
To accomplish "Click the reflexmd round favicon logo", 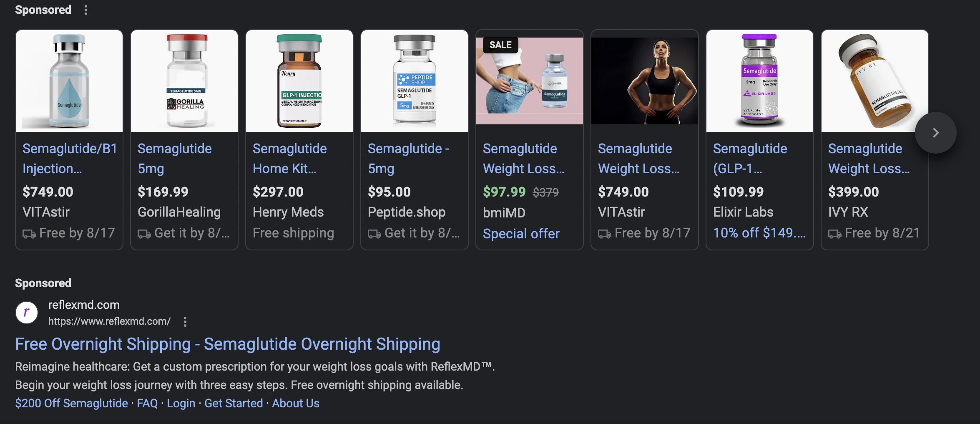I will [x=27, y=313].
